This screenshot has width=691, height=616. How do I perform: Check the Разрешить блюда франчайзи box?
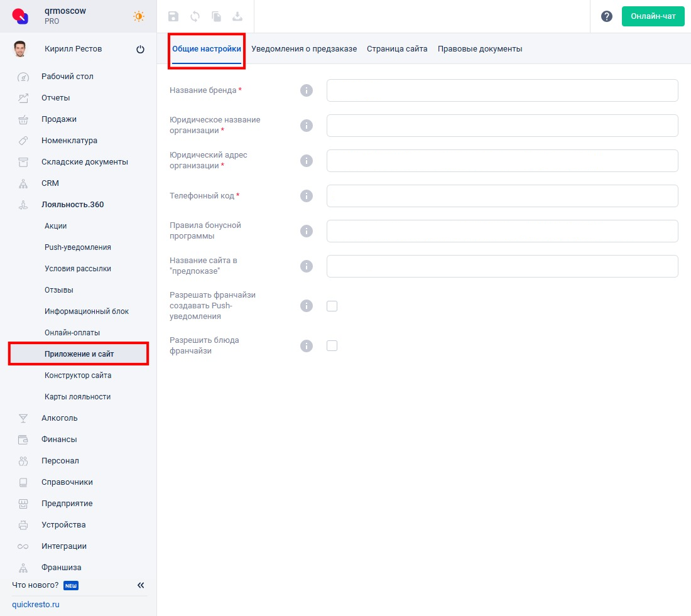(x=332, y=345)
